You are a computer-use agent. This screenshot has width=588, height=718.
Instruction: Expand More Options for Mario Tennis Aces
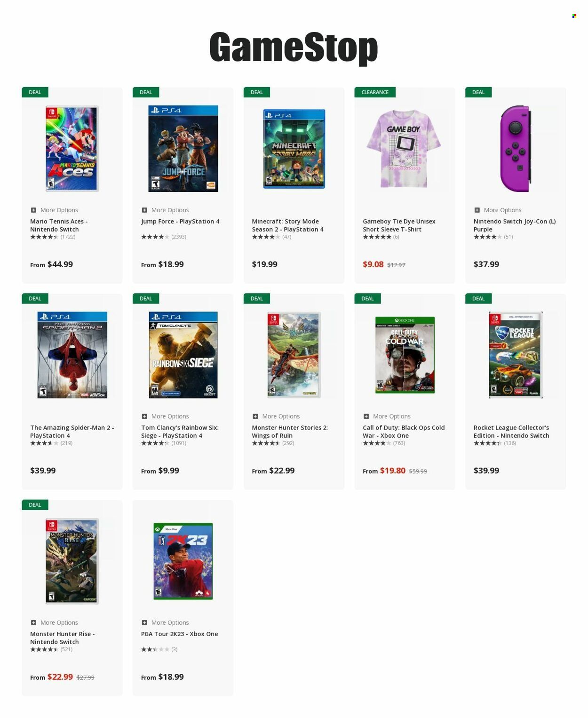point(59,210)
